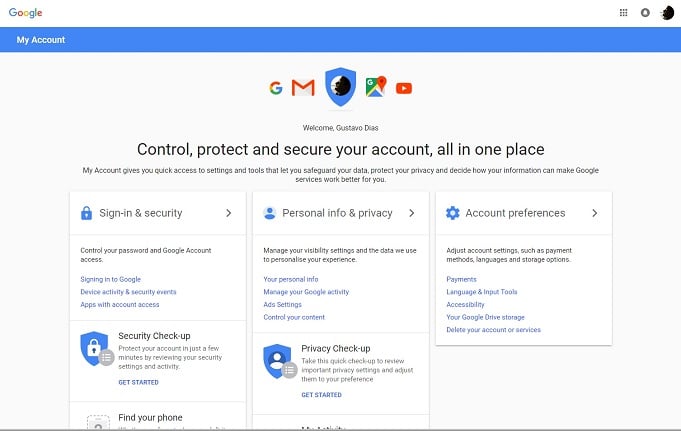Image resolution: width=681 pixels, height=431 pixels.
Task: Click the Google logo at top-left
Action: (26, 13)
